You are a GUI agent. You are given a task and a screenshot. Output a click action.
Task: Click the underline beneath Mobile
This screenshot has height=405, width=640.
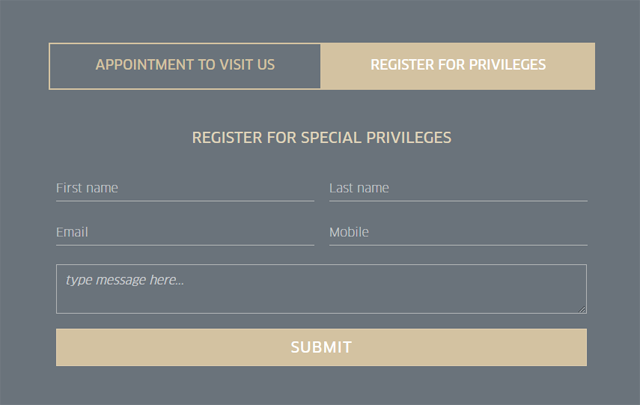tap(458, 245)
